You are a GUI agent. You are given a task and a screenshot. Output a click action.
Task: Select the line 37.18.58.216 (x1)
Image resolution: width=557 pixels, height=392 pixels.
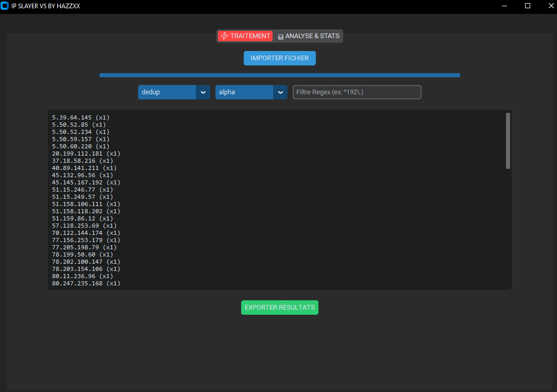[x=82, y=161]
